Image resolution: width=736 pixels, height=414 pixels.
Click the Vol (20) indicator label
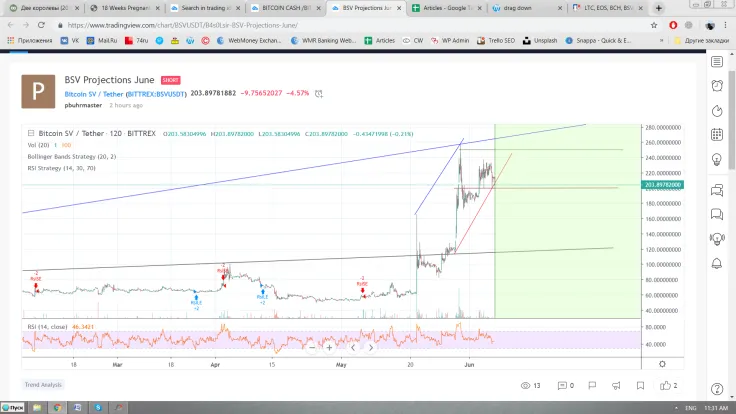click(x=38, y=145)
